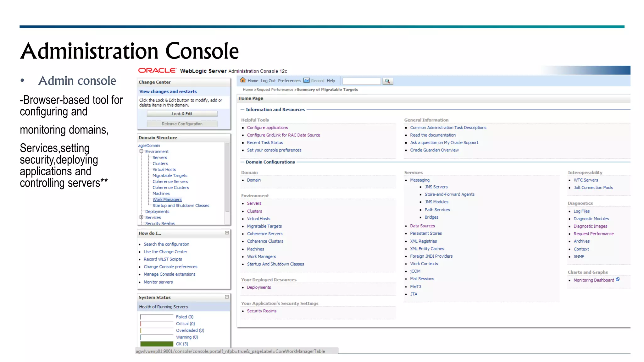Open Mail Sessions link
This screenshot has height=362, width=644.
pos(422,279)
